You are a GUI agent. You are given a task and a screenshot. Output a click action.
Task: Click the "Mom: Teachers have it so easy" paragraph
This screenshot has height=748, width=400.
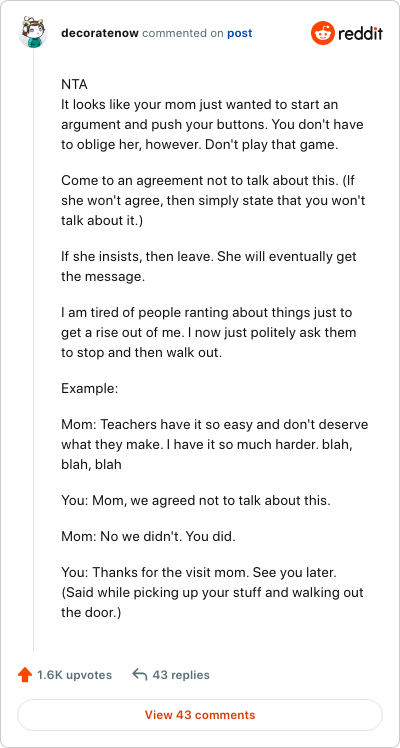215,445
